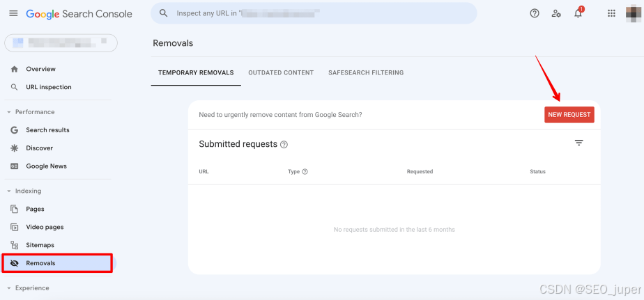Expand the Experience section

coord(28,288)
